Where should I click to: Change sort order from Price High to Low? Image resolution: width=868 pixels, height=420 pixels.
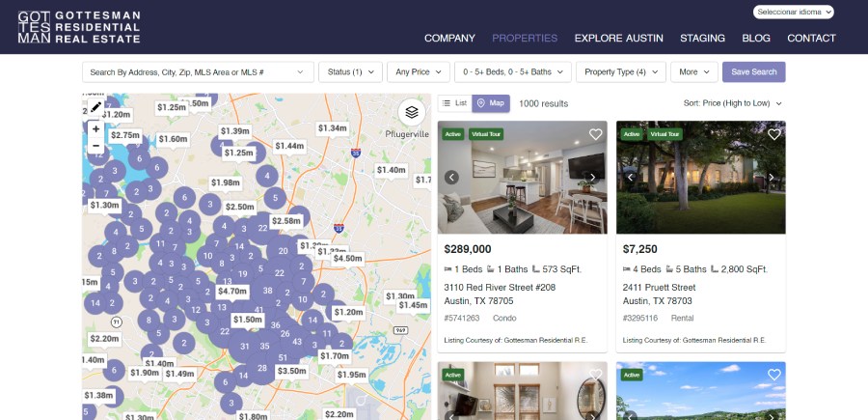(732, 103)
